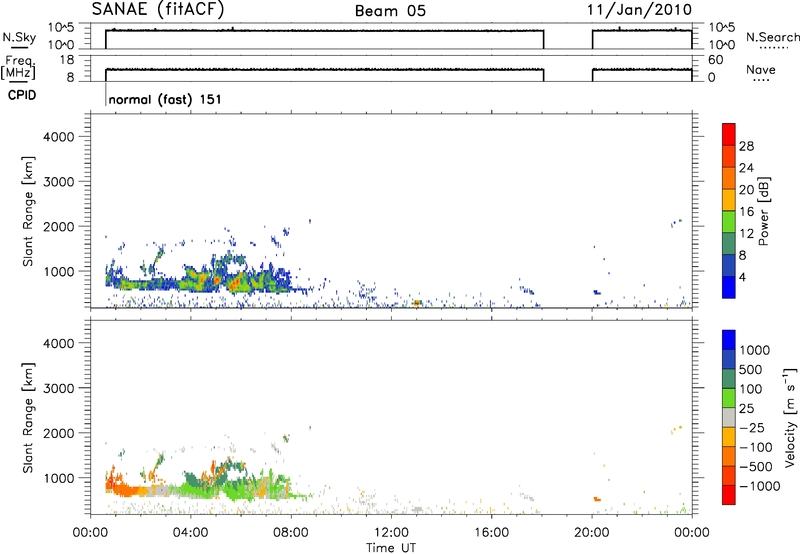
Task: Click the "CPID" row label
Action: coord(22,95)
